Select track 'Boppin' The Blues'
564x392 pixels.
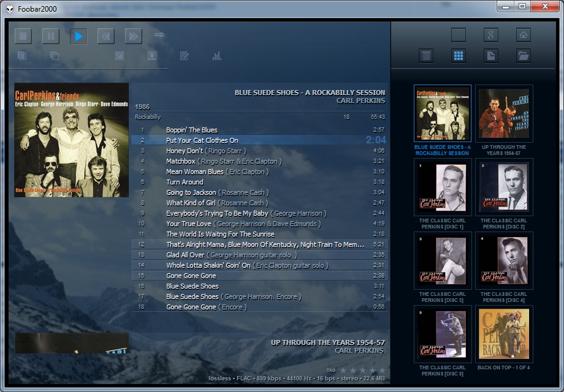(260, 130)
